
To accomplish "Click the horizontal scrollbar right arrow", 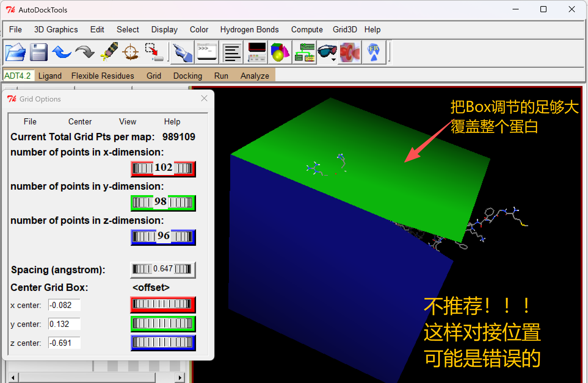I will (x=180, y=378).
